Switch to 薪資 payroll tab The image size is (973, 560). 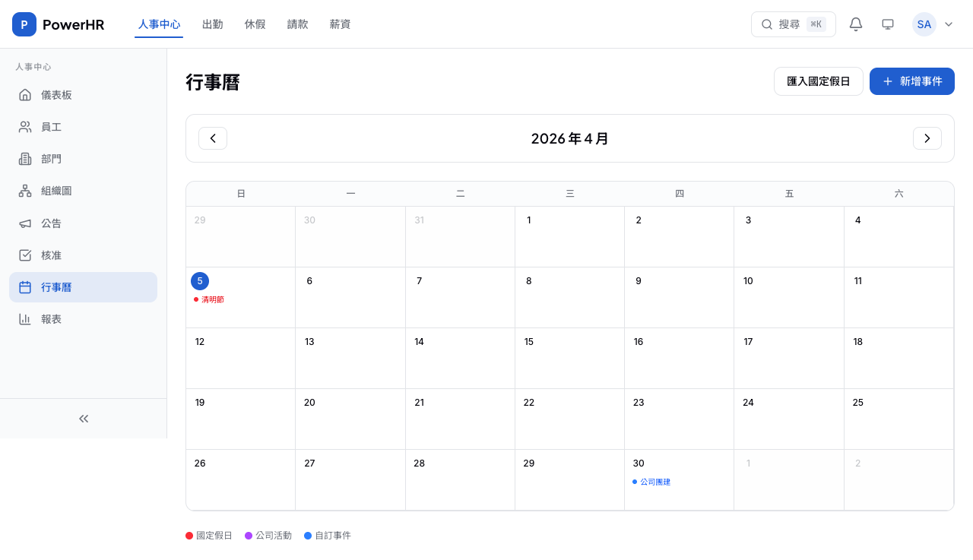340,24
